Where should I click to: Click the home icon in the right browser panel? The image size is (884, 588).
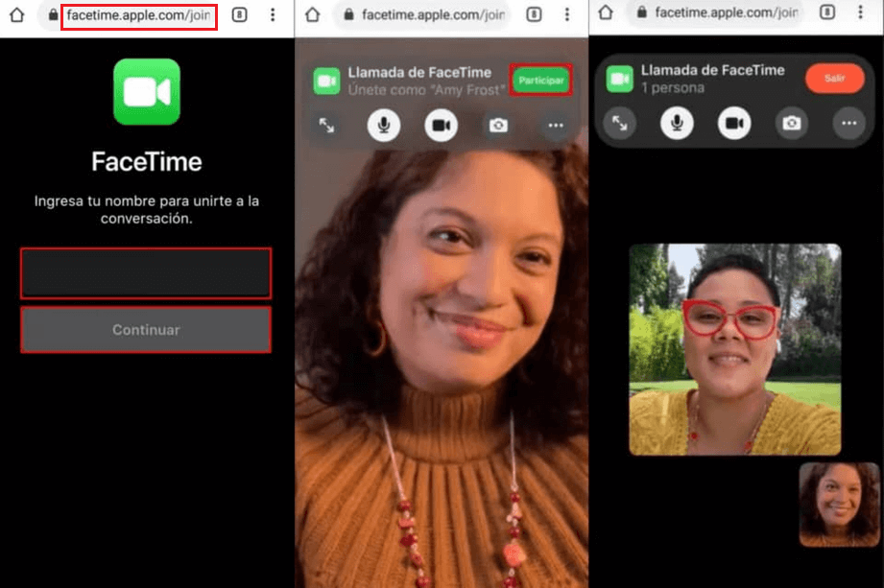click(x=606, y=12)
